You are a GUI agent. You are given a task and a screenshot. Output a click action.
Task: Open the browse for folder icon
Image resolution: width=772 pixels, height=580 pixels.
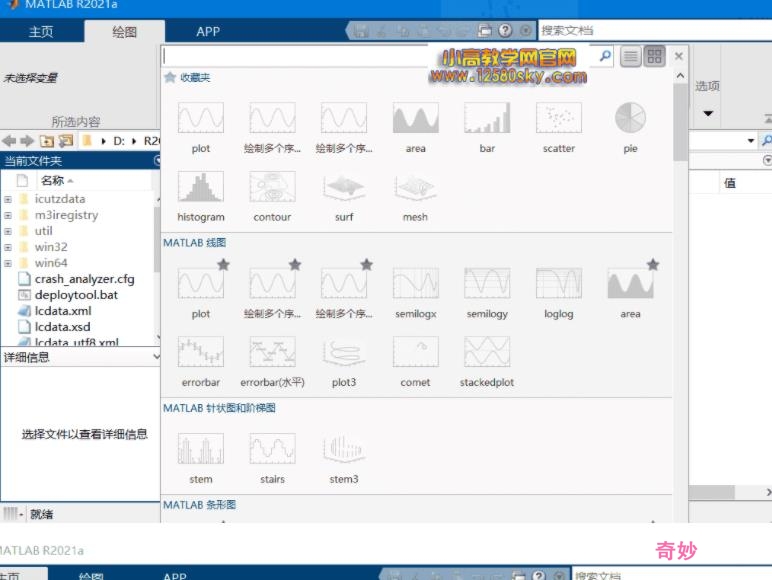(66, 141)
